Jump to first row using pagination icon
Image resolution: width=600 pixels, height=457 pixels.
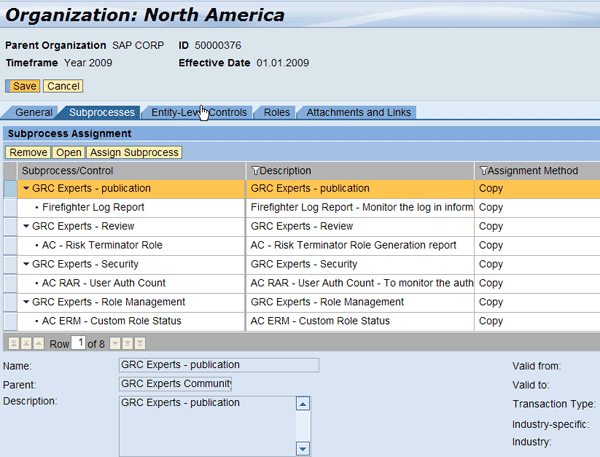pos(13,343)
